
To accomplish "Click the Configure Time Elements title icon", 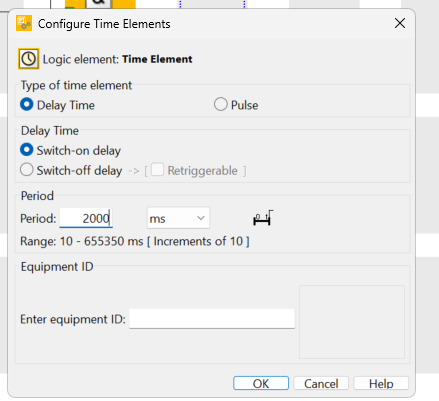I will [x=24, y=23].
